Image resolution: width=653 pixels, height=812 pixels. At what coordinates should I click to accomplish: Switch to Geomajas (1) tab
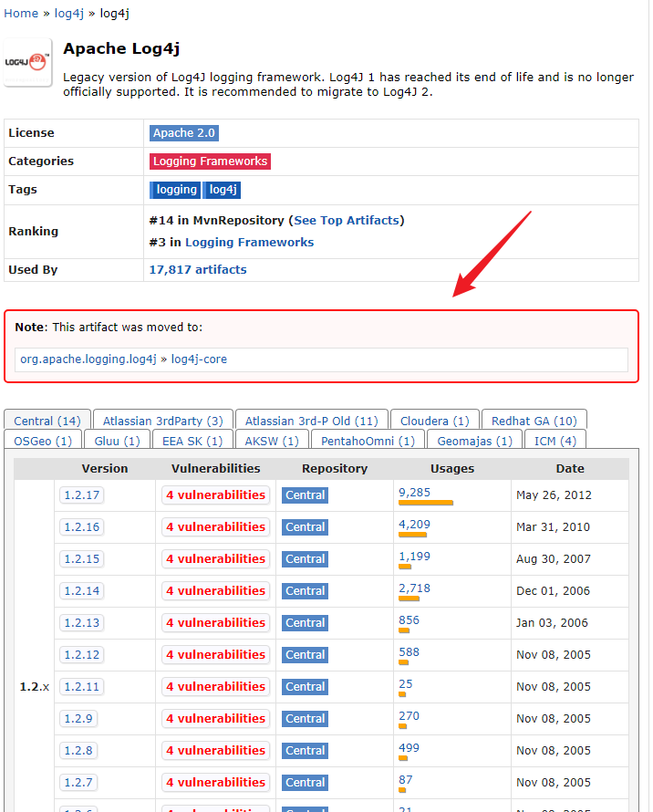pos(475,440)
